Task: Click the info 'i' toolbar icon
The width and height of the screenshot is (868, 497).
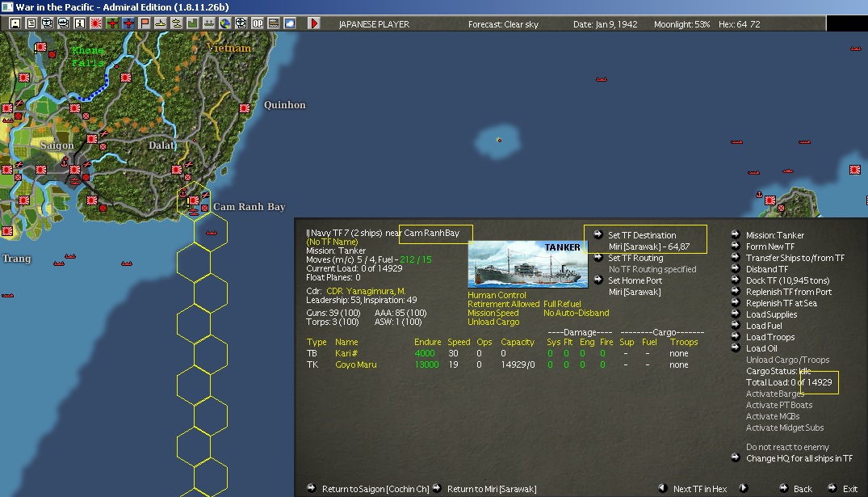Action: [x=80, y=23]
